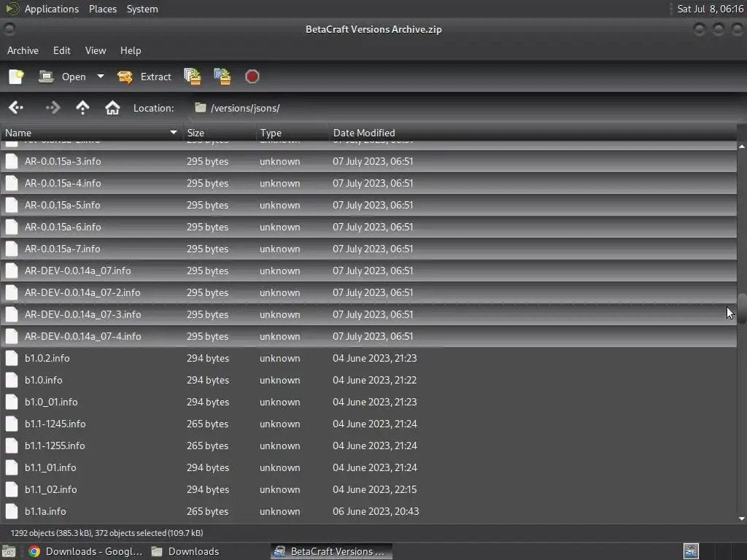
Task: Go to the archive home location
Action: coord(112,108)
